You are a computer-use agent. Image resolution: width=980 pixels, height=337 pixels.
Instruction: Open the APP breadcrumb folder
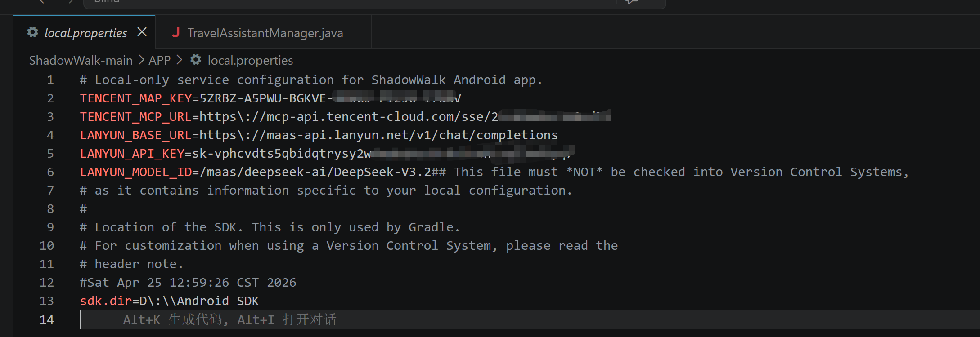tap(160, 60)
